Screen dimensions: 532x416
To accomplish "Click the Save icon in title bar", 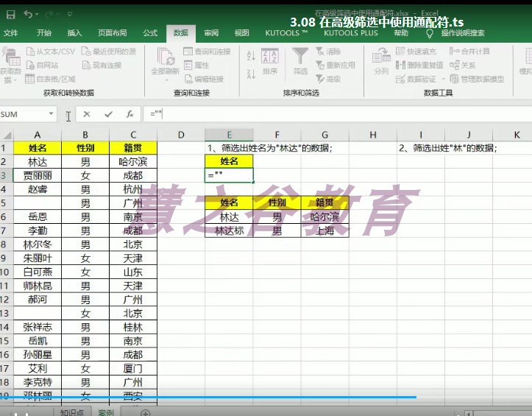I will pos(10,14).
